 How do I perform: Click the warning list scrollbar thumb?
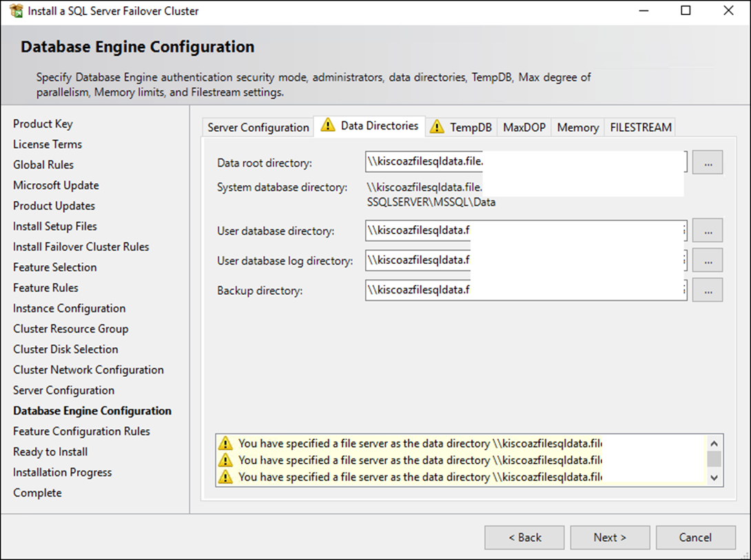click(x=714, y=459)
